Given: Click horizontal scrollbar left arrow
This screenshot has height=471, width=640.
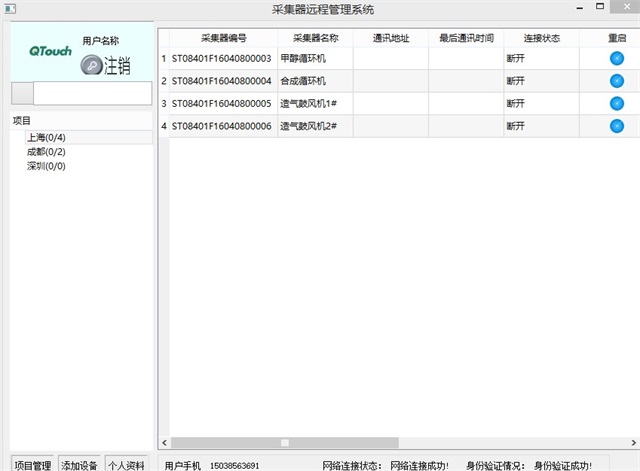Looking at the screenshot, I should (164, 443).
